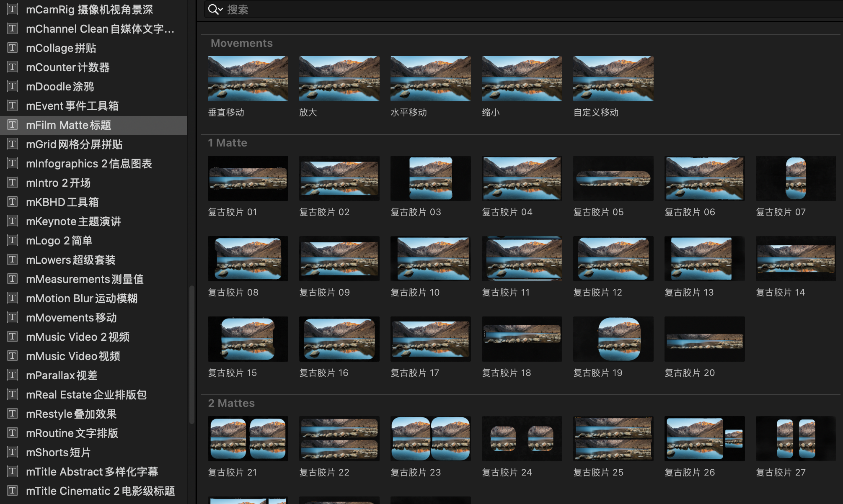Viewport: 843px width, 504px height.
Task: Click the title icon beside mRoutine 文字排版
Action: coord(13,433)
